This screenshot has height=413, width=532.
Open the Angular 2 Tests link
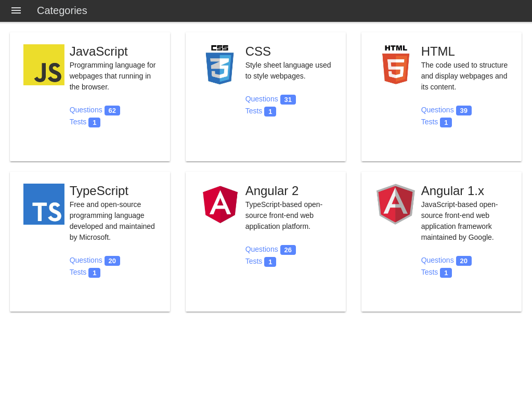[x=254, y=261]
